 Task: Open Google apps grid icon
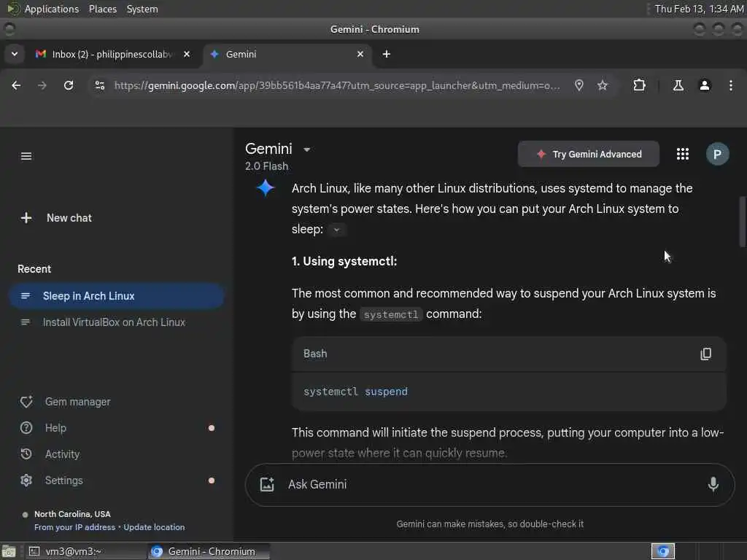click(x=683, y=154)
